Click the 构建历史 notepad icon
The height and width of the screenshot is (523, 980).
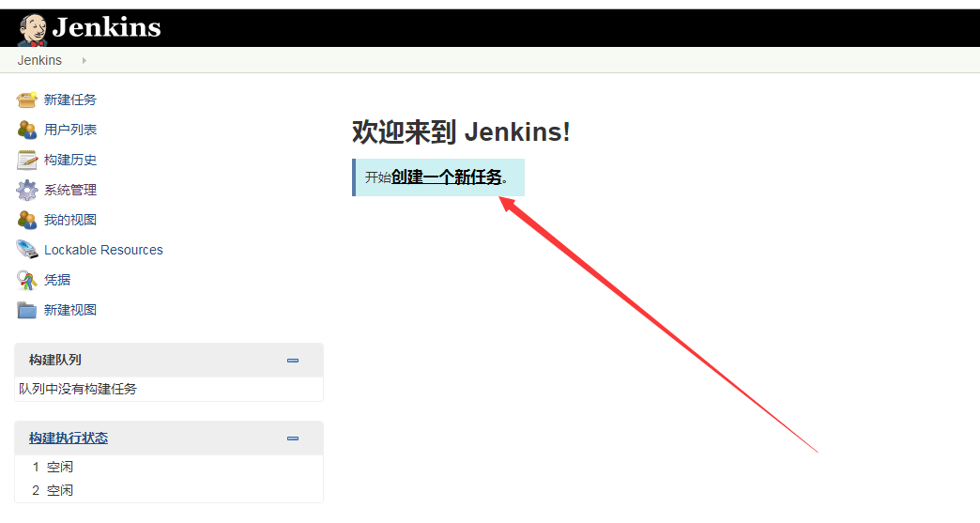click(x=27, y=160)
